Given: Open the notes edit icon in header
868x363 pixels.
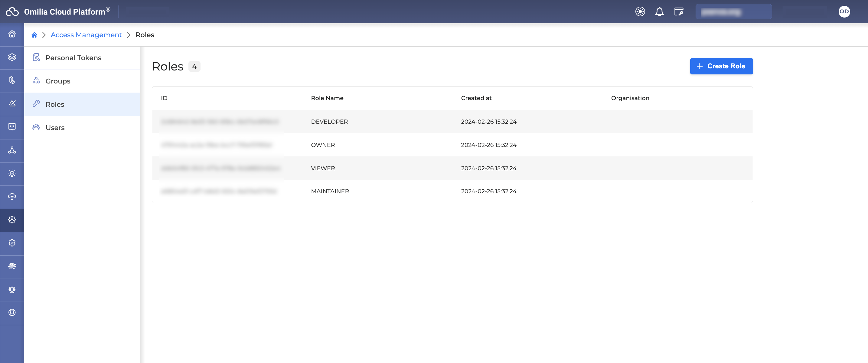Looking at the screenshot, I should pos(679,11).
